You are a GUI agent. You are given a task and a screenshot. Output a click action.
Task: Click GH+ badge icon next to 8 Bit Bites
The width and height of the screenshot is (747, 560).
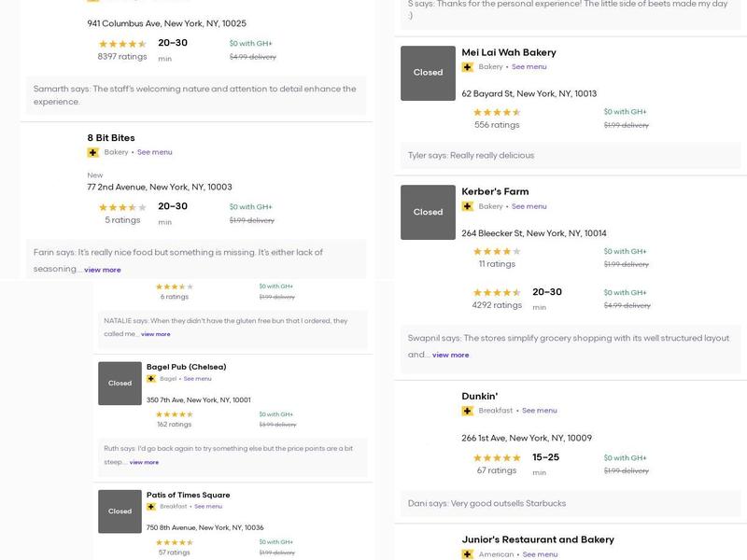pos(93,152)
